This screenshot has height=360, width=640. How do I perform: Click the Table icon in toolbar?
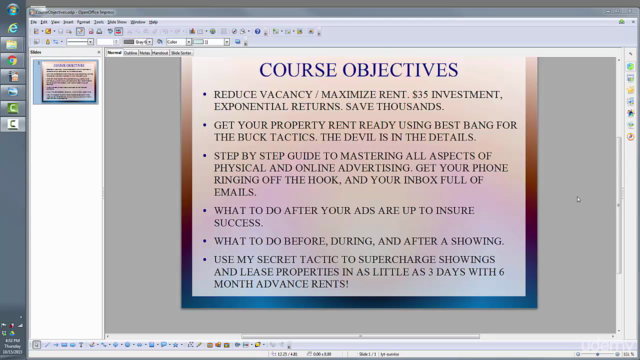[200, 31]
